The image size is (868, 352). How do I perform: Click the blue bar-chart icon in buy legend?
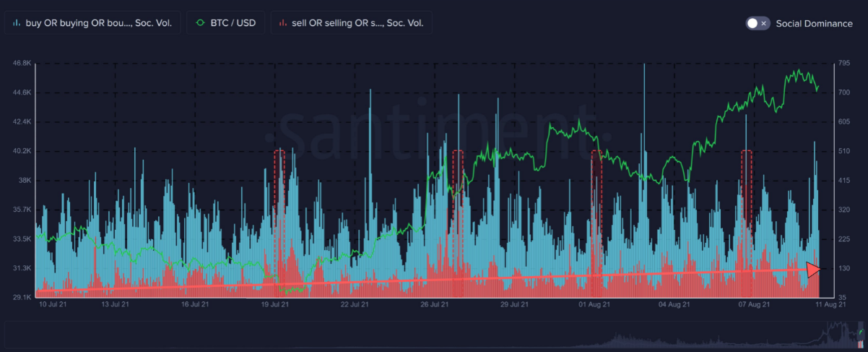(16, 23)
